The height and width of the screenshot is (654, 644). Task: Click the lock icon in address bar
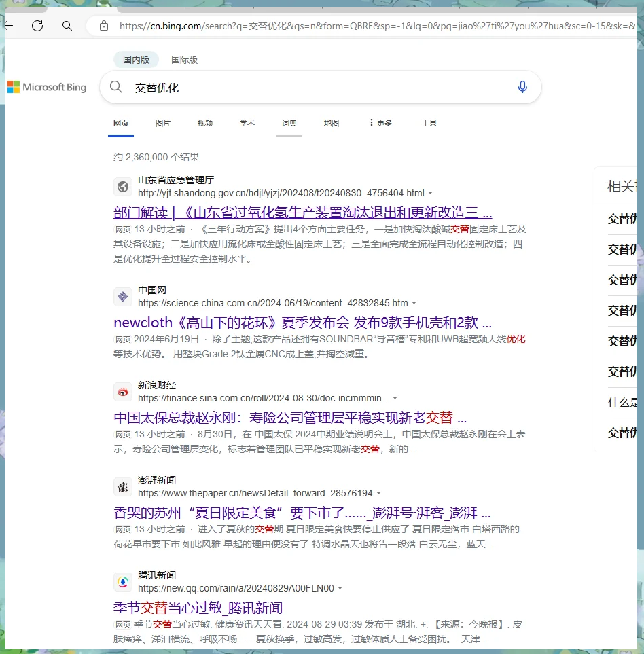tap(104, 26)
